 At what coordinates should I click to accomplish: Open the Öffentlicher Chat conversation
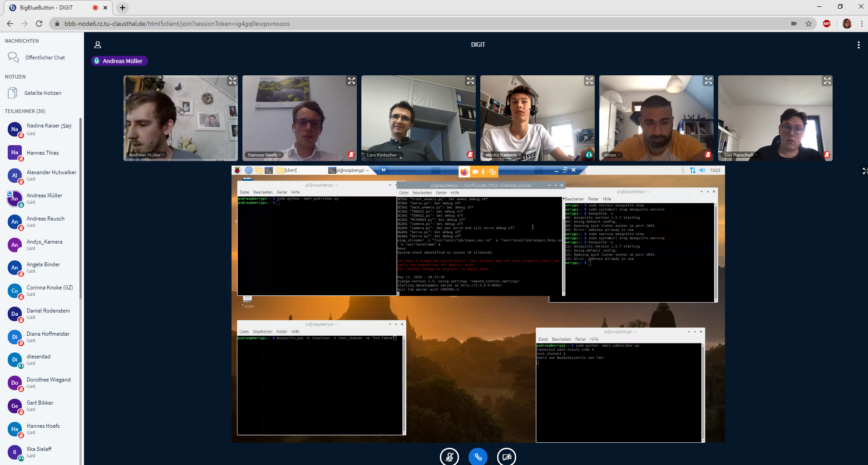tap(44, 58)
